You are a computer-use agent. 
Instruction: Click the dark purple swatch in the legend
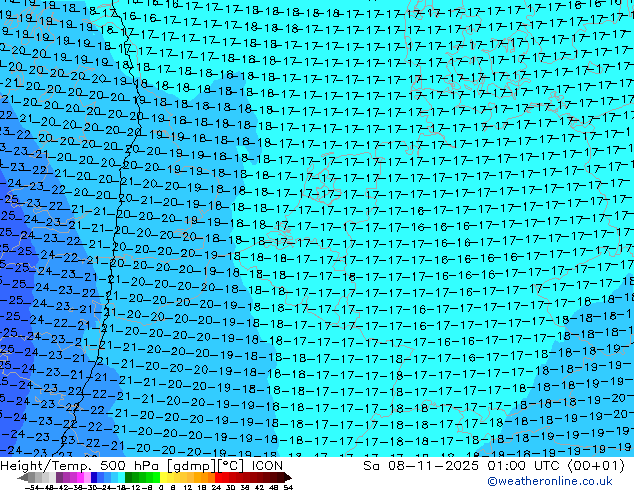pyautogui.click(x=59, y=478)
